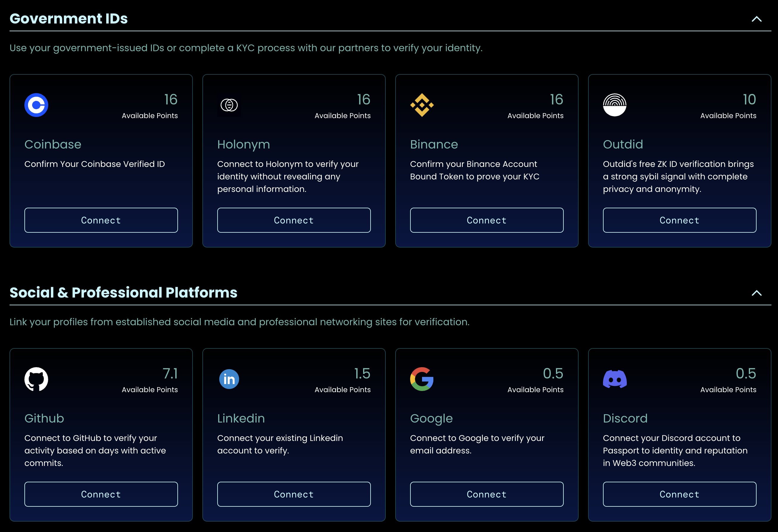Connect the Holonym stamp

[x=294, y=220]
